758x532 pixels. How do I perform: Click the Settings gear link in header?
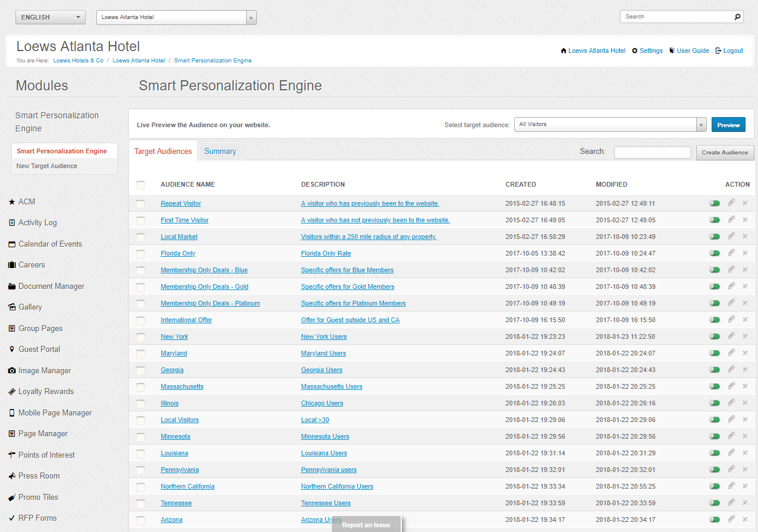647,51
